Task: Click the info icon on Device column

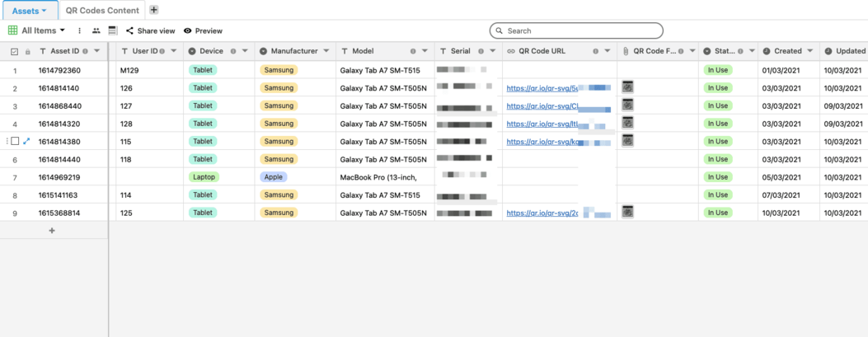Action: pos(234,51)
